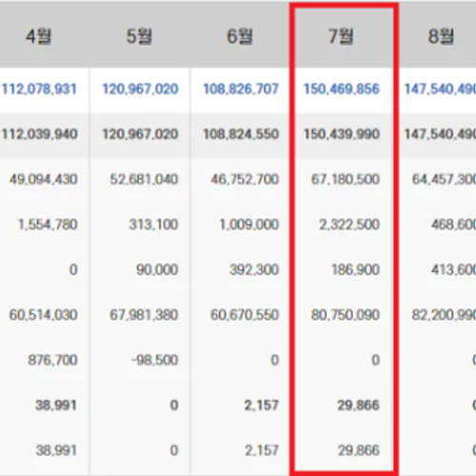Image resolution: width=476 pixels, height=476 pixels.
Task: Select the 67,180,500 cell
Action: coord(346,180)
